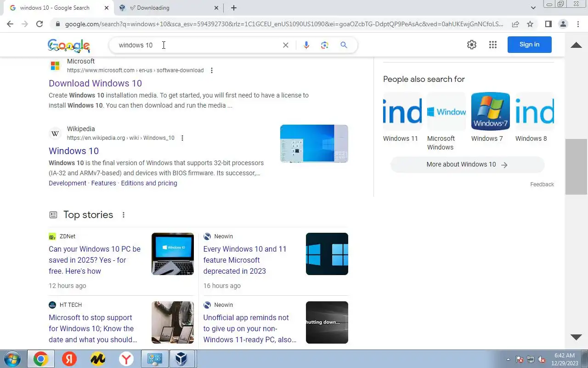Image resolution: width=588 pixels, height=368 pixels.
Task: Select the Windows 7 related search
Action: pos(490,118)
